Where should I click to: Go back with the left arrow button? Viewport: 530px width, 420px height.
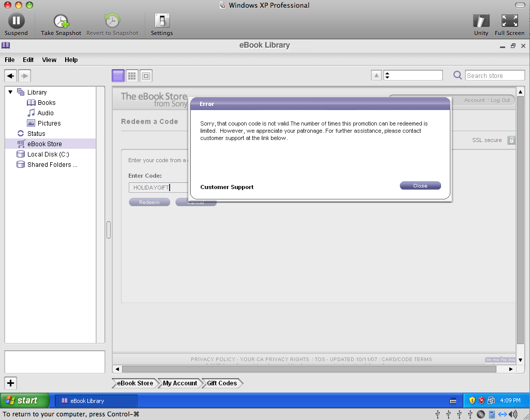10,75
